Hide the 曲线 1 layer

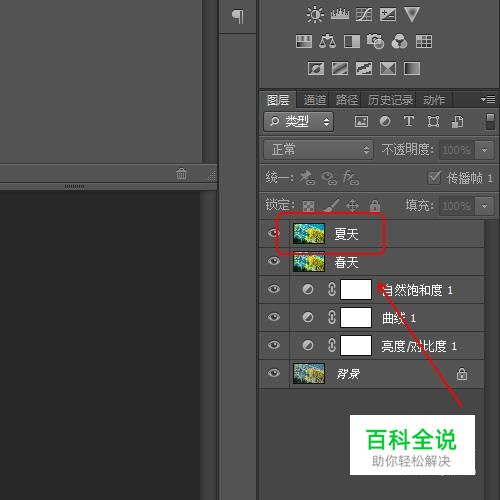point(274,317)
